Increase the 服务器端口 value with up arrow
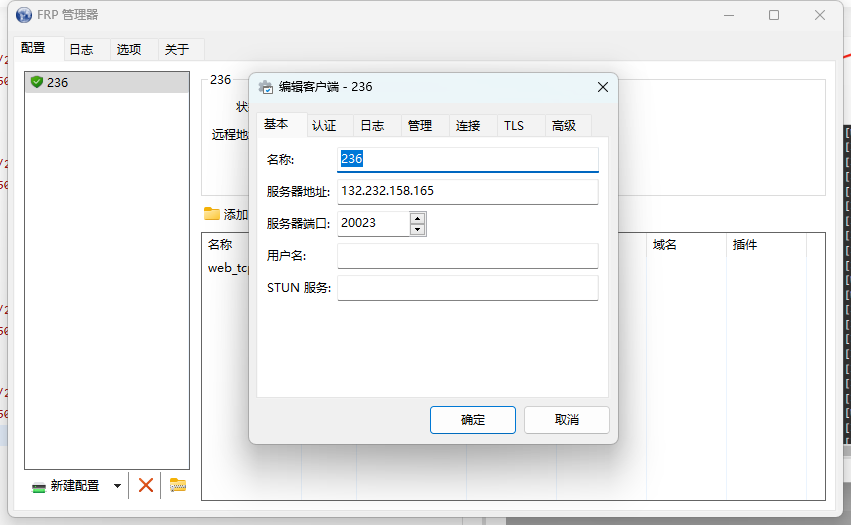This screenshot has height=525, width=851. 417,217
